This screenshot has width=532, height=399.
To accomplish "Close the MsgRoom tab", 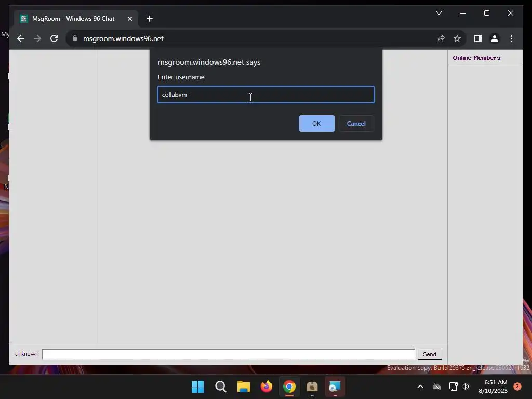I will (x=129, y=19).
